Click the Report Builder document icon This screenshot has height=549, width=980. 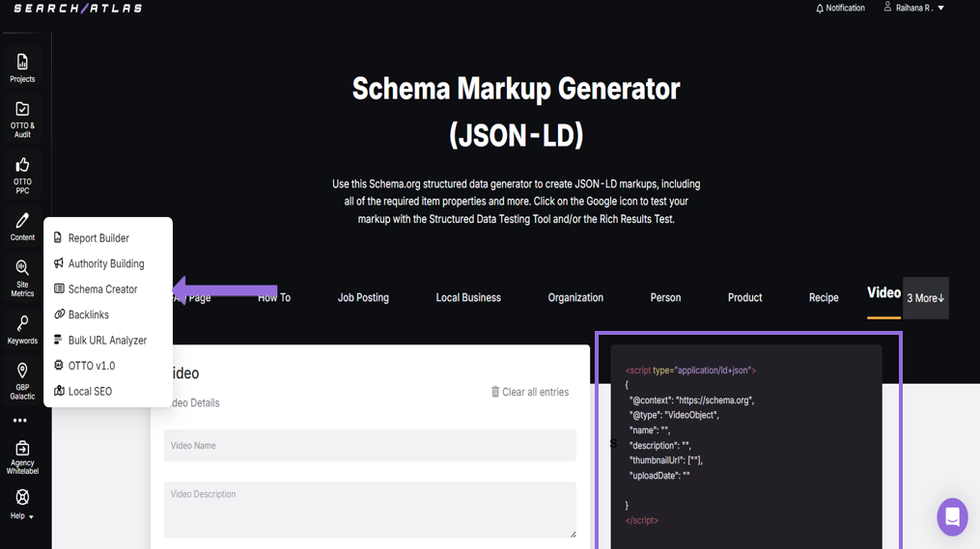[x=58, y=237]
